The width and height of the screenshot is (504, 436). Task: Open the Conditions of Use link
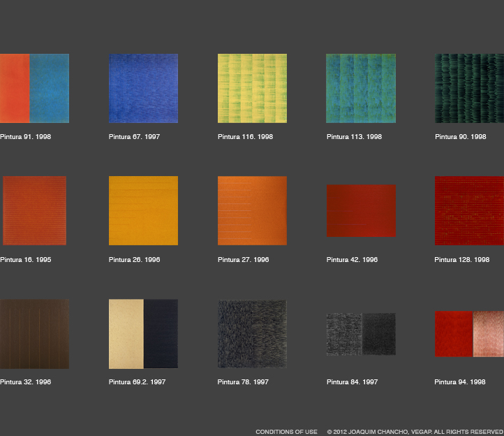pyautogui.click(x=286, y=432)
